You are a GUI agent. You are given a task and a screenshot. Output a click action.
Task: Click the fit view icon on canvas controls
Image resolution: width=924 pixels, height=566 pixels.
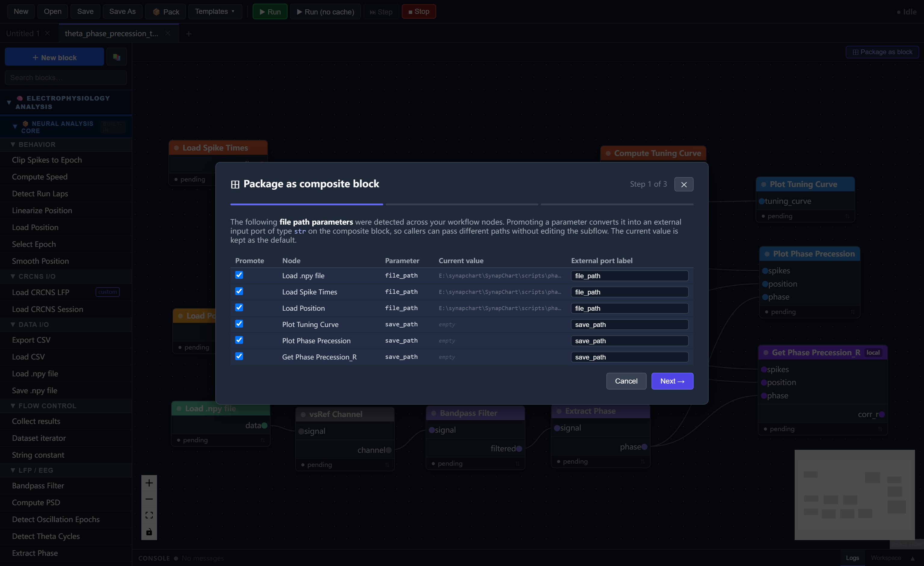(149, 515)
